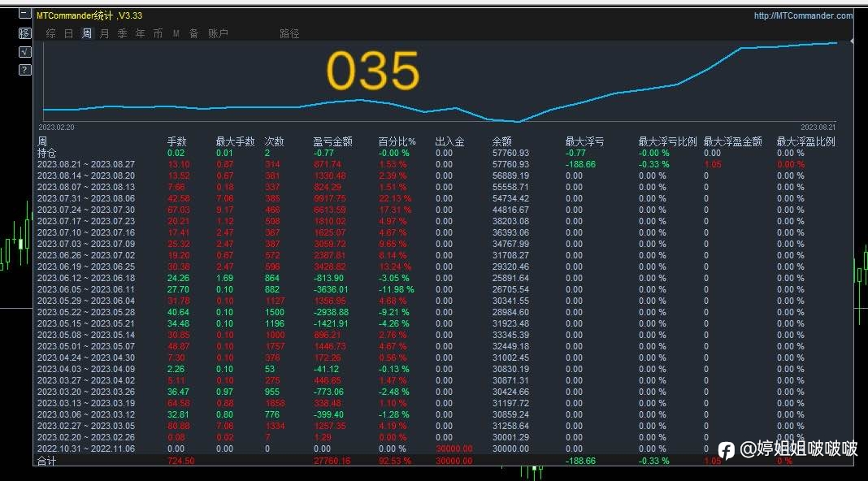Viewport: 868px width, 481px height.
Task: Switch to the 综 summary tab
Action: click(51, 34)
